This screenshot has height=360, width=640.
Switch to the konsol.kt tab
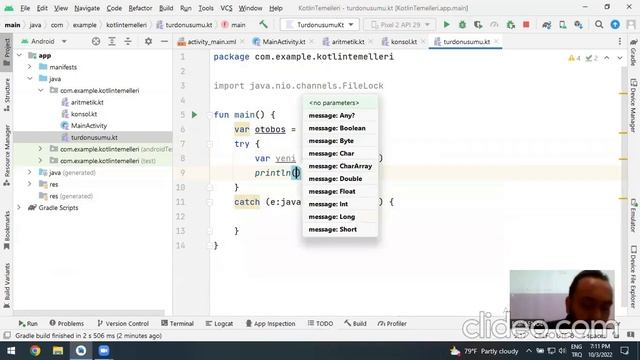pyautogui.click(x=403, y=42)
